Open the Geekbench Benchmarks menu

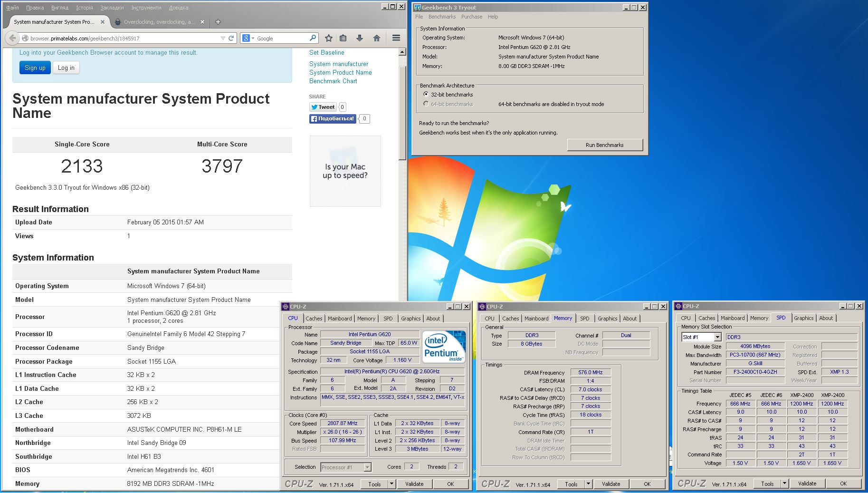click(x=442, y=17)
